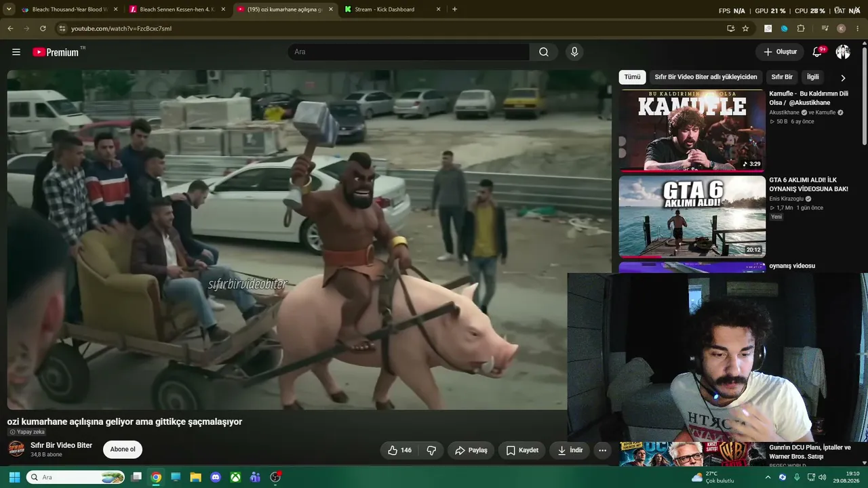868x488 pixels.
Task: Open a new browser tab
Action: click(454, 9)
